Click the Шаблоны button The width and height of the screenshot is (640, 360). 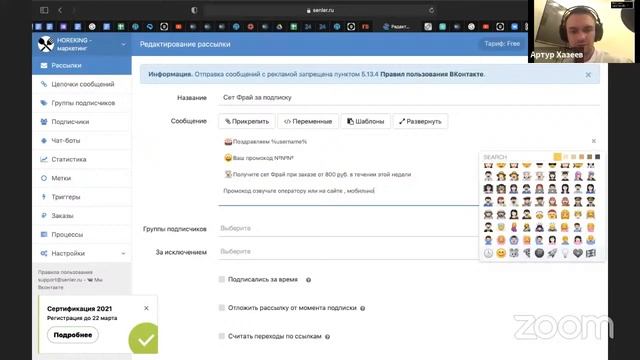[x=365, y=121]
